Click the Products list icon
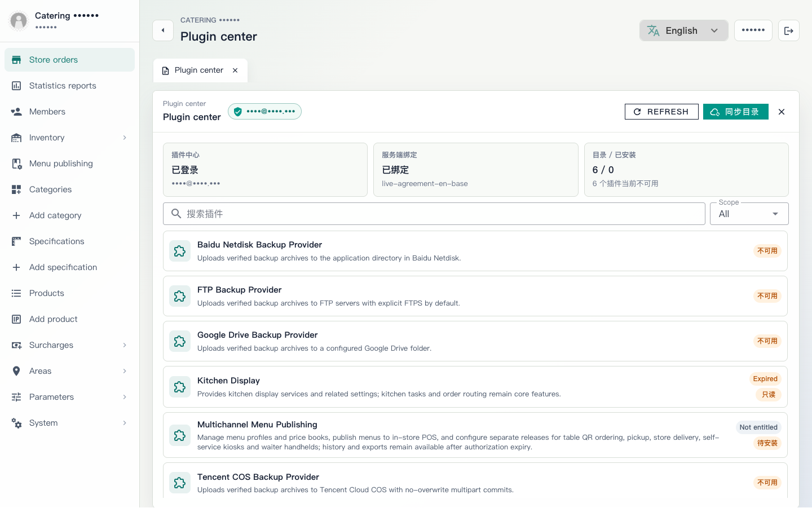Image resolution: width=812 pixels, height=521 pixels. 16,293
